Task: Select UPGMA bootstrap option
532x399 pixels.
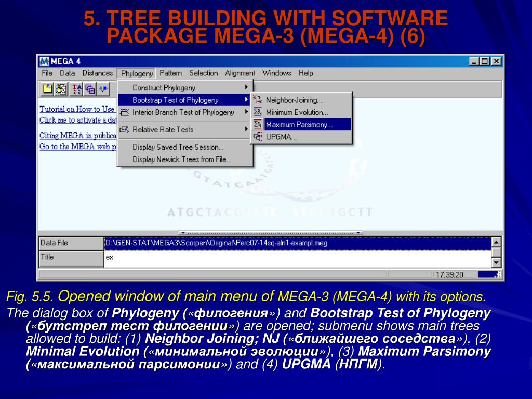Action: (x=302, y=137)
